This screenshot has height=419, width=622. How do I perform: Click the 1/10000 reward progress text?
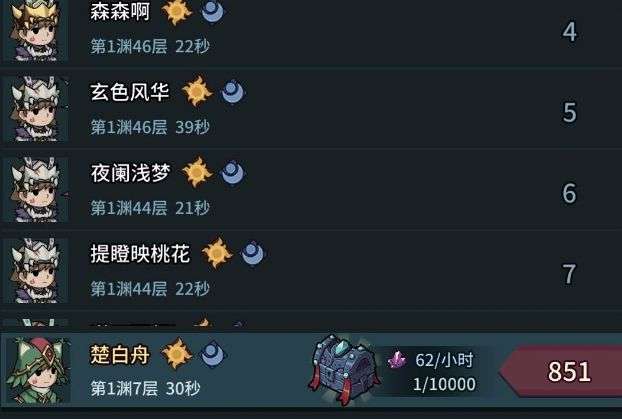(444, 384)
